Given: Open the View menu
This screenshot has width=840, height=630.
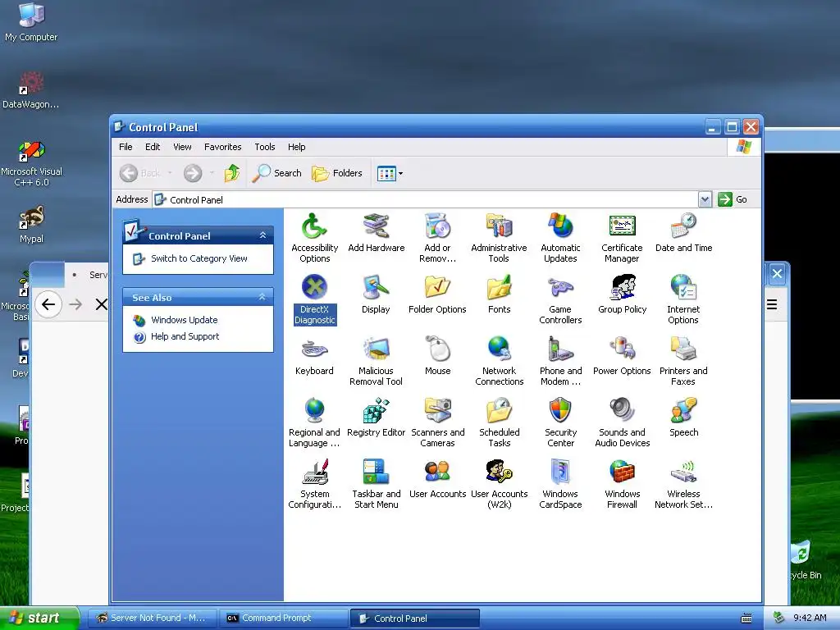Looking at the screenshot, I should pos(182,147).
